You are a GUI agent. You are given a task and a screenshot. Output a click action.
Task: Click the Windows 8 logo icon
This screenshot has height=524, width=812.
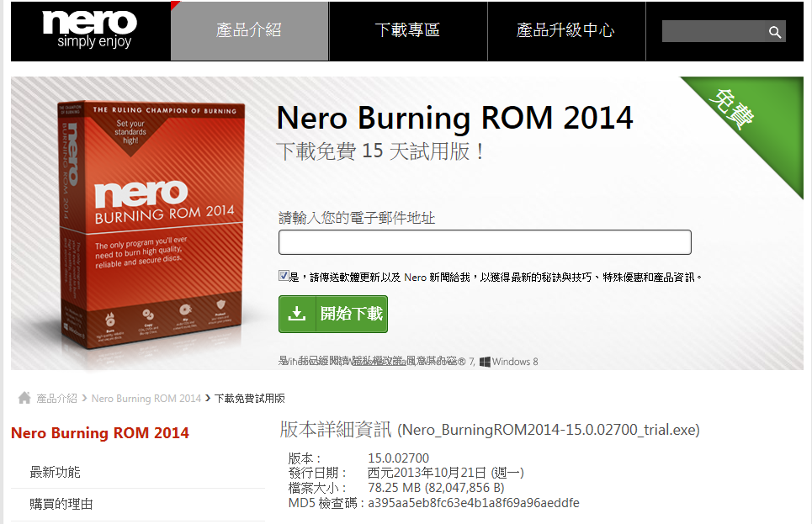485,362
